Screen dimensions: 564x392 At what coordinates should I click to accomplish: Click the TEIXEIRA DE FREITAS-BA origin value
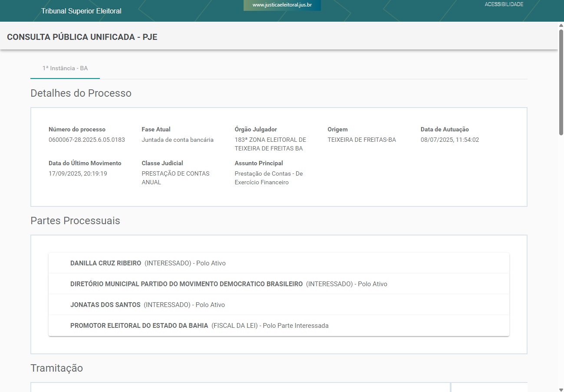pos(362,140)
